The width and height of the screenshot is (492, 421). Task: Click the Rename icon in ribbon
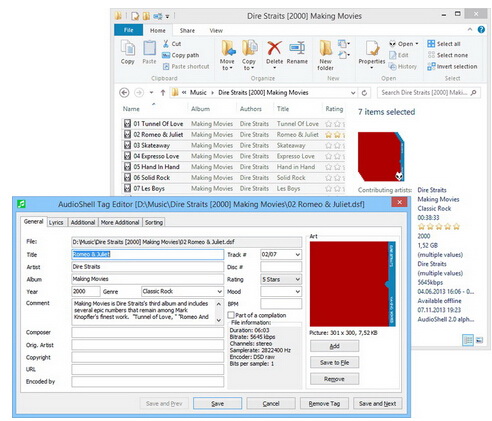(x=297, y=48)
